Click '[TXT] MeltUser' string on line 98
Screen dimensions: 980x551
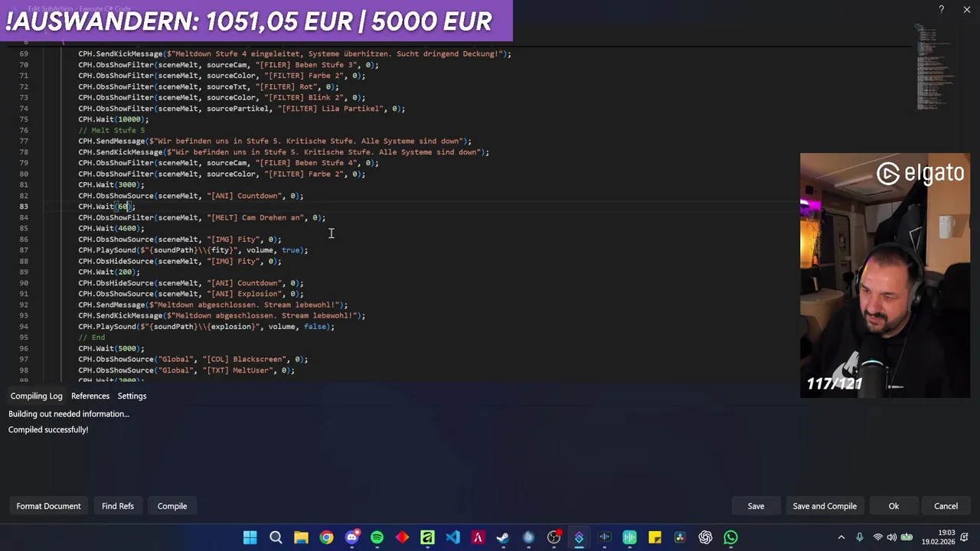(x=238, y=370)
